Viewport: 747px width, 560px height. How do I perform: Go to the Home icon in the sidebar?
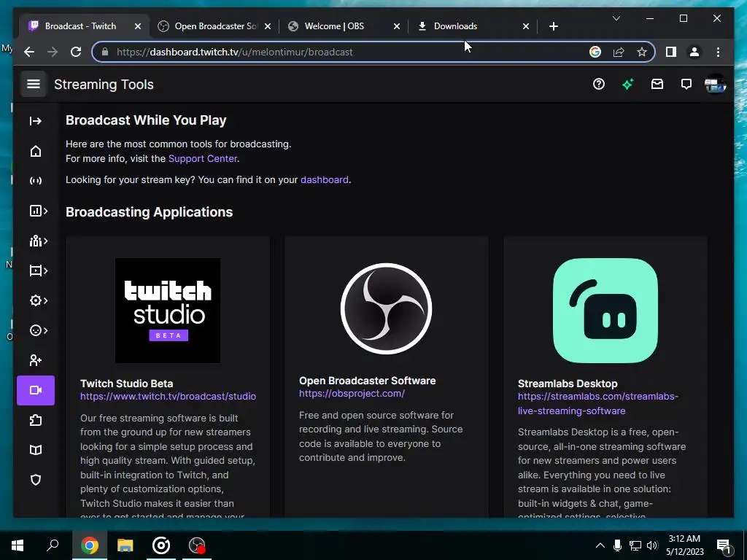click(x=36, y=151)
